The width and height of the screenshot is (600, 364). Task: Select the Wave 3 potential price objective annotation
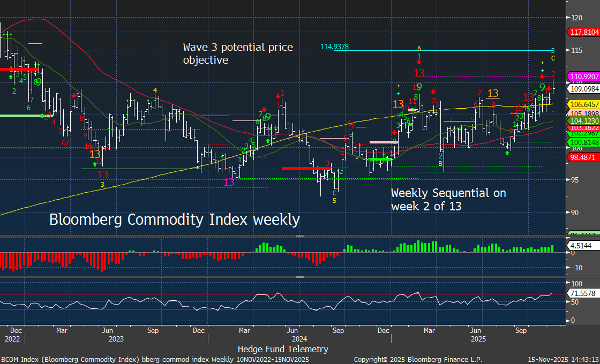point(238,54)
